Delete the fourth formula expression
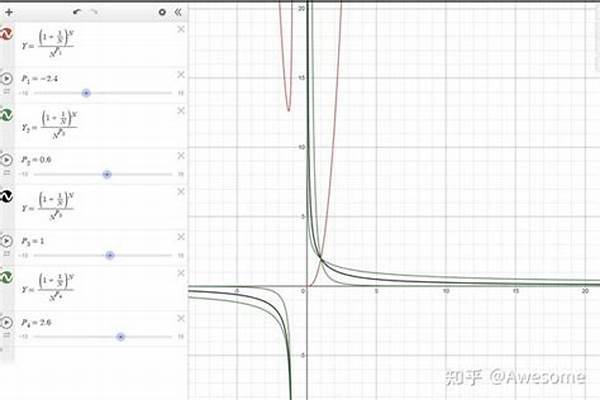 (x=181, y=273)
